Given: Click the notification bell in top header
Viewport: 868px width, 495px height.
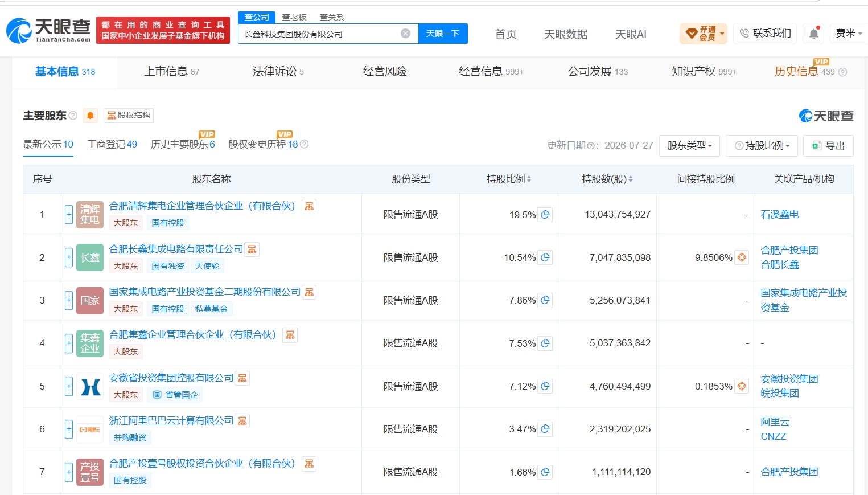Looking at the screenshot, I should pyautogui.click(x=814, y=34).
